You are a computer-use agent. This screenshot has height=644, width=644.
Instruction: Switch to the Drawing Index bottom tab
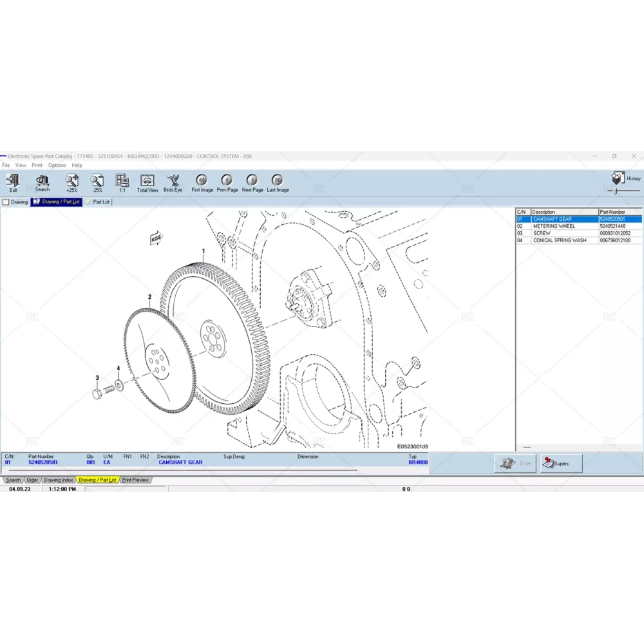point(58,480)
